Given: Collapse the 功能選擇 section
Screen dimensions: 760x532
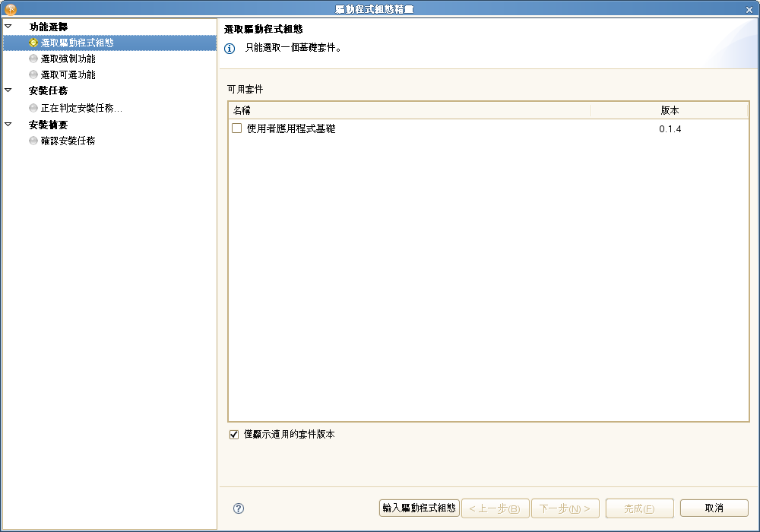Looking at the screenshot, I should pyautogui.click(x=8, y=26).
